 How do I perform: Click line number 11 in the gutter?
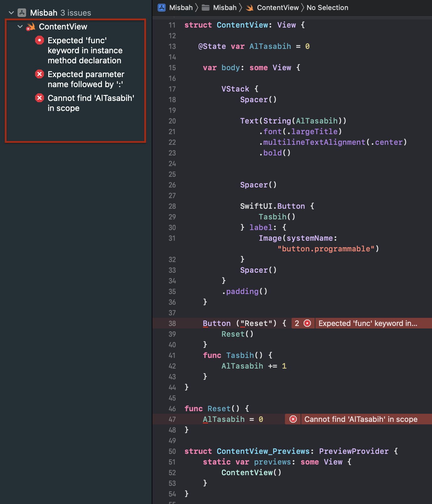pos(172,25)
